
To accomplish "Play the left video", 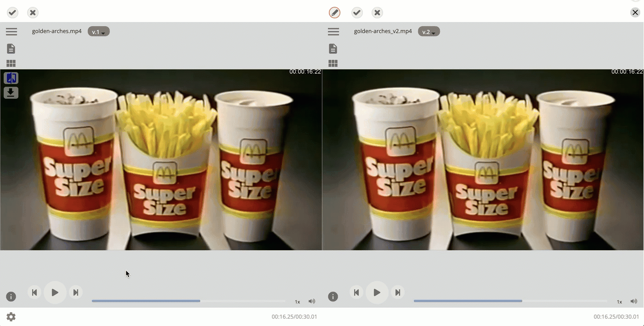I will [55, 292].
